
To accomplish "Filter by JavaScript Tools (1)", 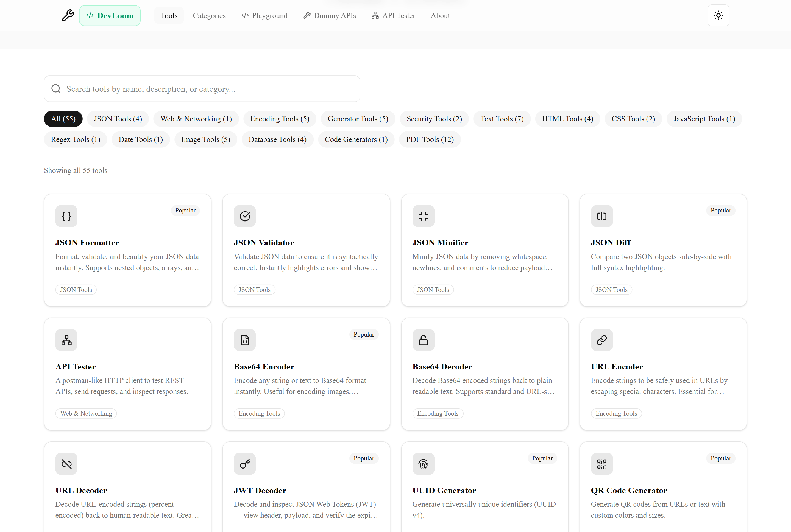I will pyautogui.click(x=704, y=119).
